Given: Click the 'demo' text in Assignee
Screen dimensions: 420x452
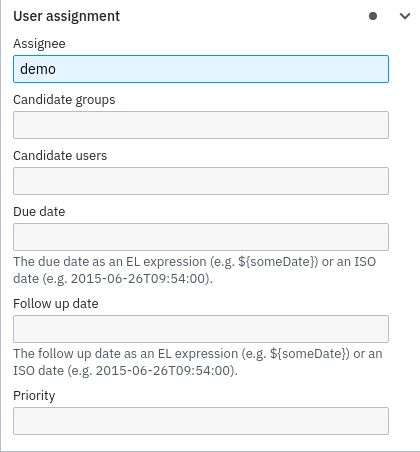Looking at the screenshot, I should click(x=38, y=69).
